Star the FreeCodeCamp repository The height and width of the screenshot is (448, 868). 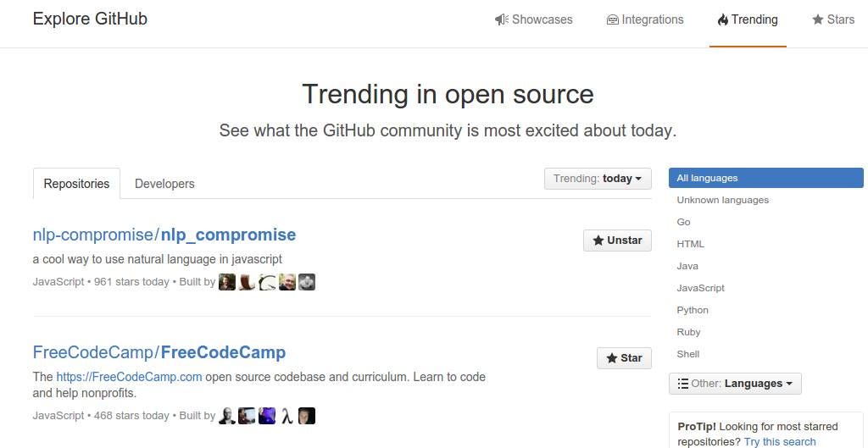tap(624, 358)
